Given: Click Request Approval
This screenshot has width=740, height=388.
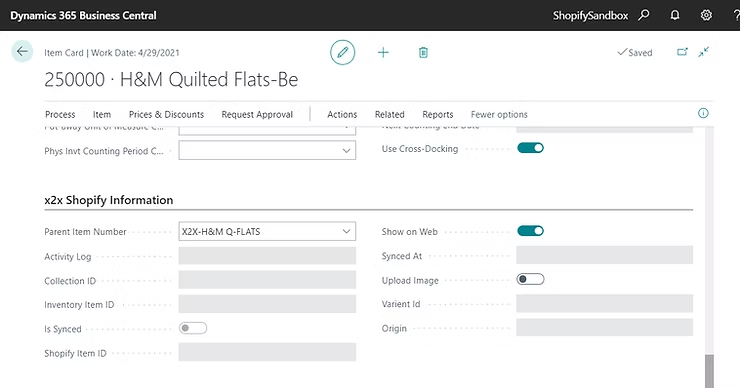Looking at the screenshot, I should click(x=257, y=114).
